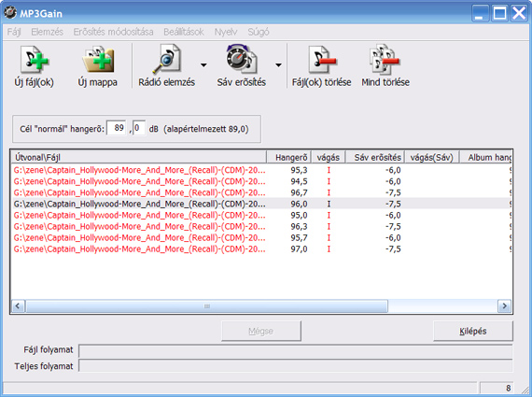The width and height of the screenshot is (532, 397).
Task: Open the Fájl menu
Action: coord(14,32)
